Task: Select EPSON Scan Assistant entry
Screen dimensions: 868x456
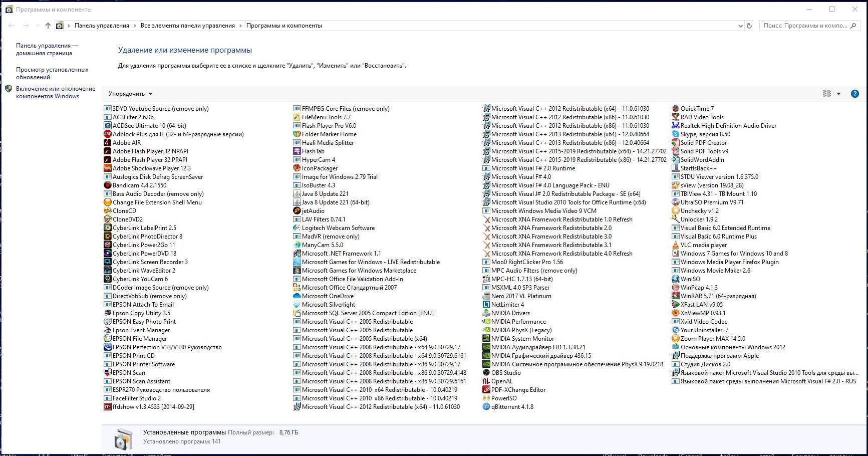Action: (x=137, y=381)
